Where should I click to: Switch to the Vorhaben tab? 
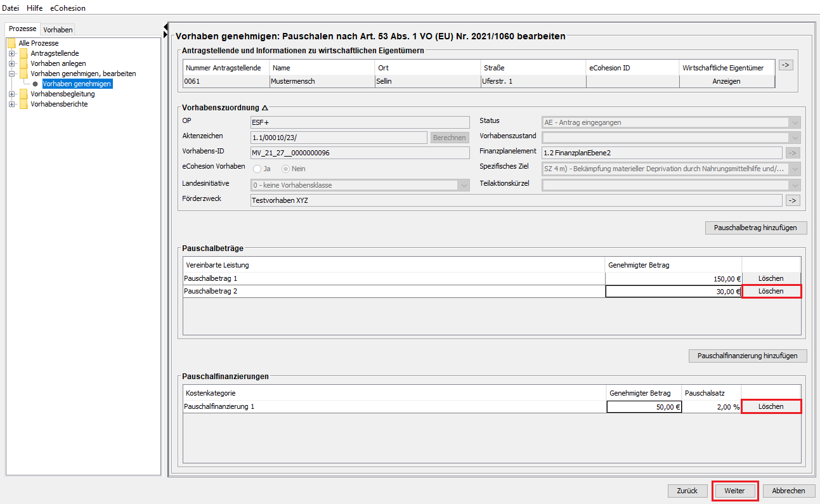58,29
